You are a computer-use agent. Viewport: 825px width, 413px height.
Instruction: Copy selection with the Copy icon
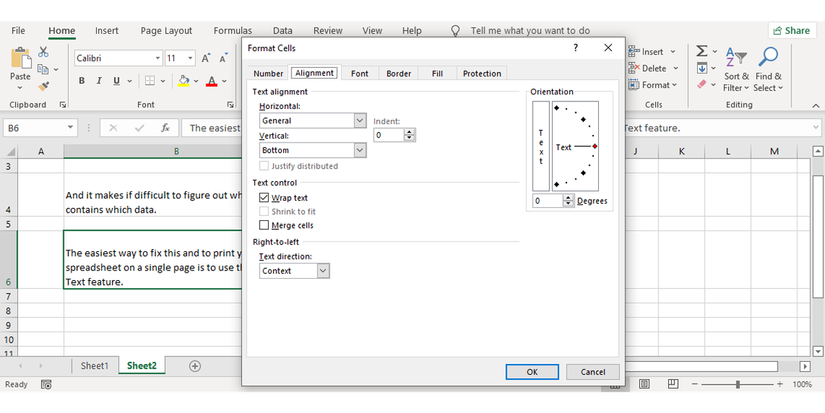43,69
